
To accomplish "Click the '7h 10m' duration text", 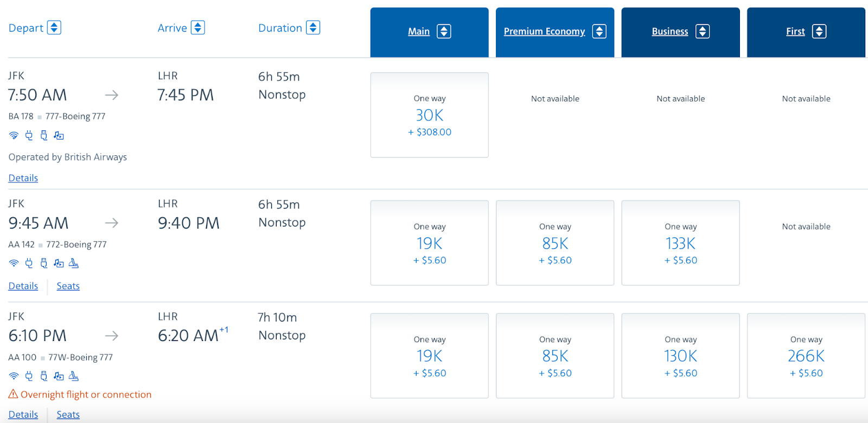I will [x=277, y=317].
